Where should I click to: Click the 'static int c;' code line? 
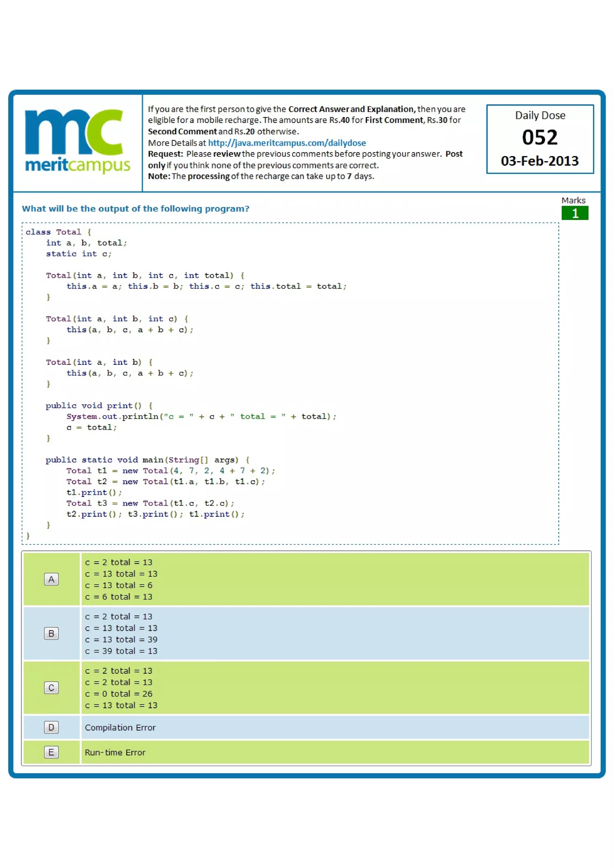(79, 254)
